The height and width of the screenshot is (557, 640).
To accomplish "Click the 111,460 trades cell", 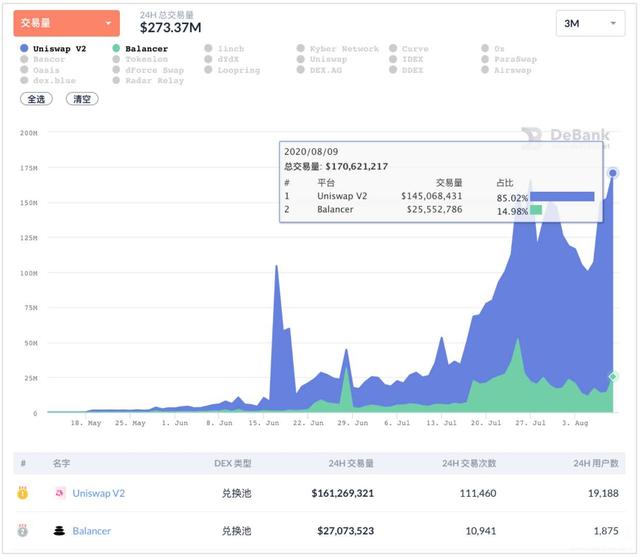I will coord(478,493).
